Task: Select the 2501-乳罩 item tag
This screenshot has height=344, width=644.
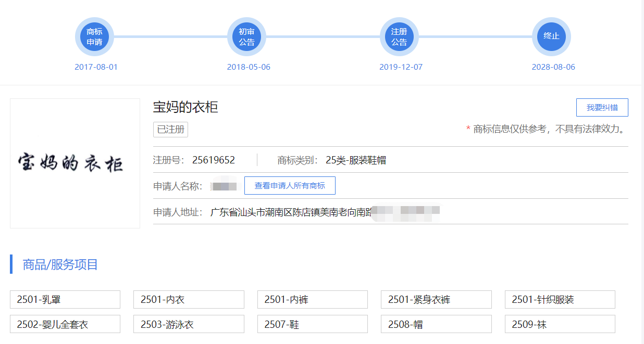Action: click(x=65, y=300)
